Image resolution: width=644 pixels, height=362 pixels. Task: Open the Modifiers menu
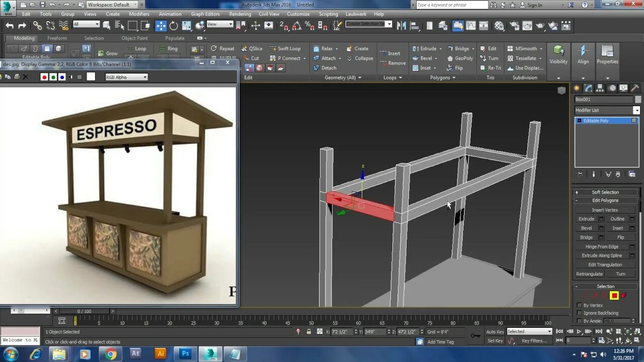139,14
